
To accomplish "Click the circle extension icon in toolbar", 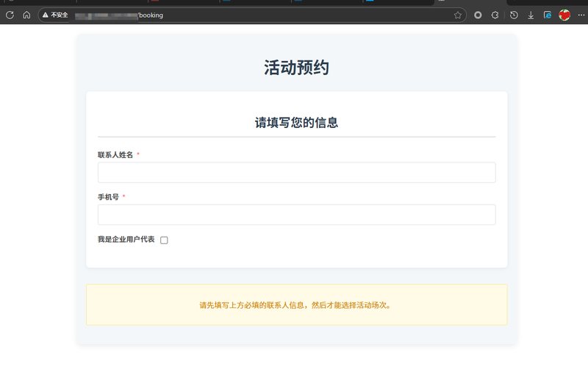I will tap(478, 15).
